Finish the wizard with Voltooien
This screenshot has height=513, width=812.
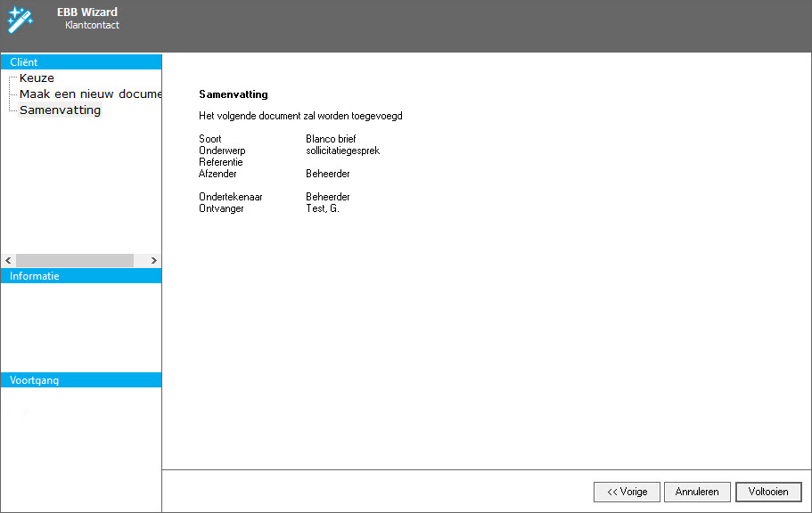point(768,492)
